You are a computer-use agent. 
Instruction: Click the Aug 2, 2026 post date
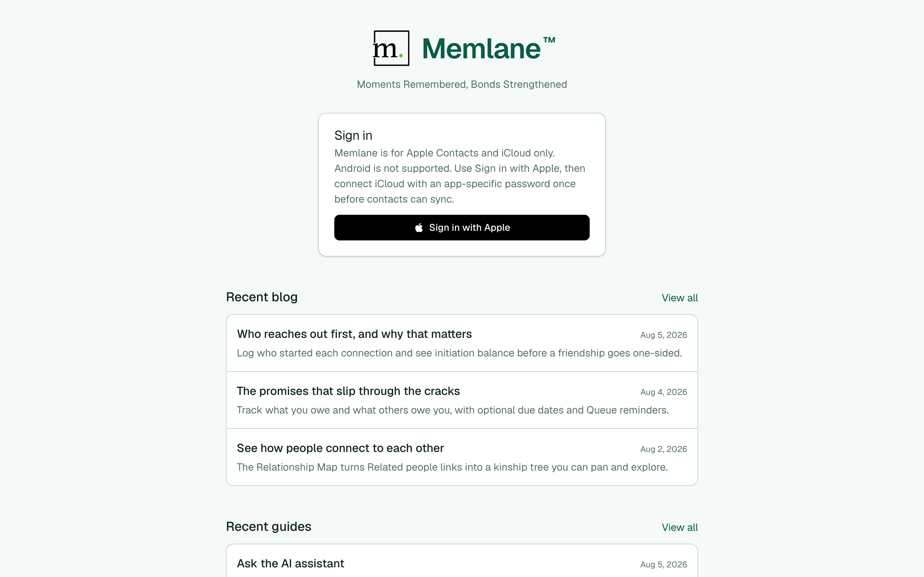coord(663,449)
